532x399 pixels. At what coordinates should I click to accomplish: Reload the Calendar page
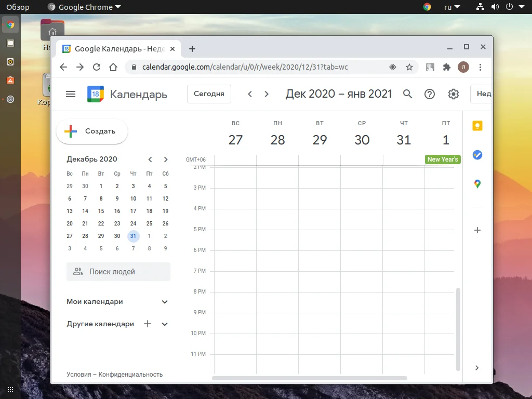coord(97,67)
